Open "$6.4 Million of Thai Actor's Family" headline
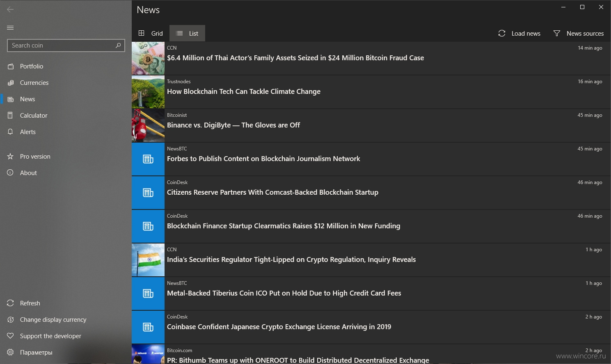Image resolution: width=611 pixels, height=364 pixels. (295, 58)
